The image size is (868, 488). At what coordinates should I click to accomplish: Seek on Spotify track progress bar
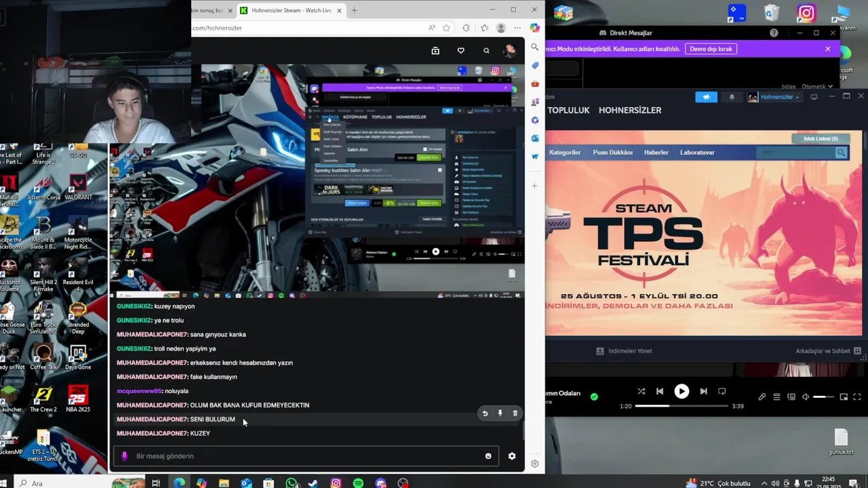pyautogui.click(x=680, y=406)
